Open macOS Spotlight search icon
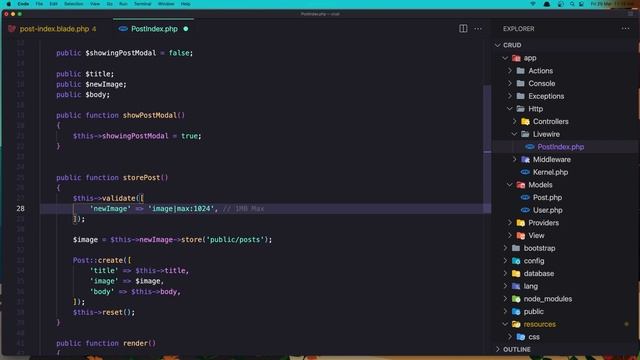 click(572, 4)
